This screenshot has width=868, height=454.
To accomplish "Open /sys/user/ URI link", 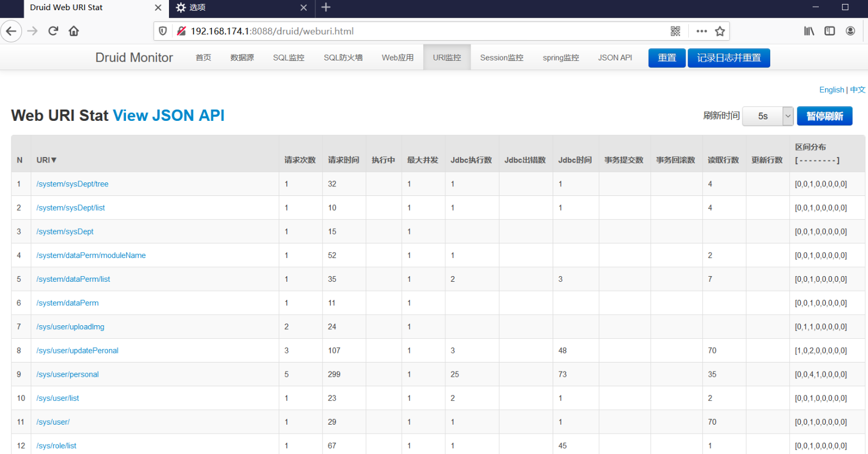I will (x=53, y=421).
